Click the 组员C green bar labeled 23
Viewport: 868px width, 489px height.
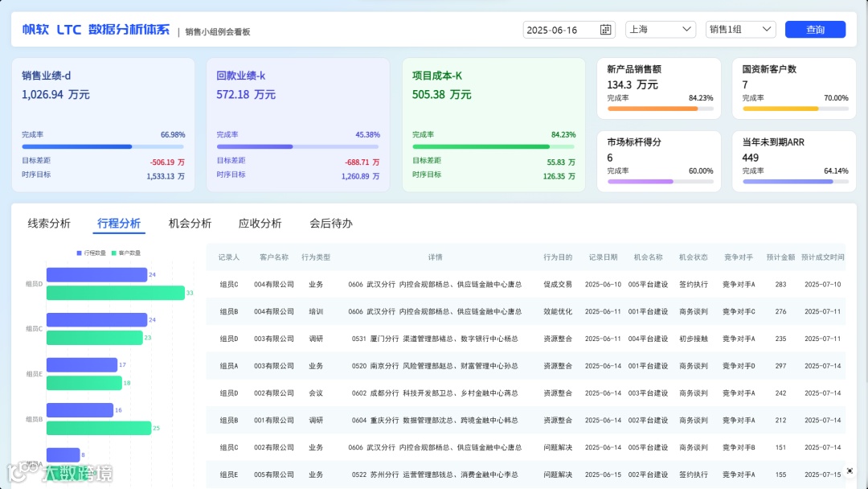tap(95, 338)
